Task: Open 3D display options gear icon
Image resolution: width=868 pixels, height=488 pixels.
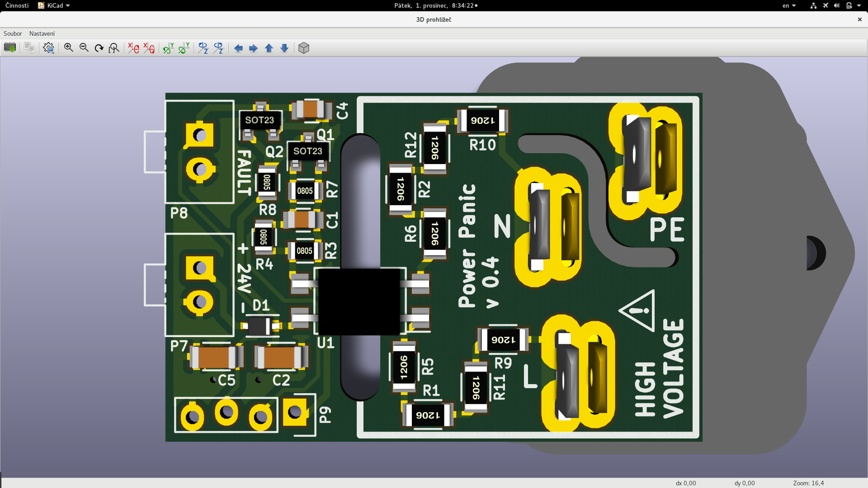Action: (x=49, y=48)
